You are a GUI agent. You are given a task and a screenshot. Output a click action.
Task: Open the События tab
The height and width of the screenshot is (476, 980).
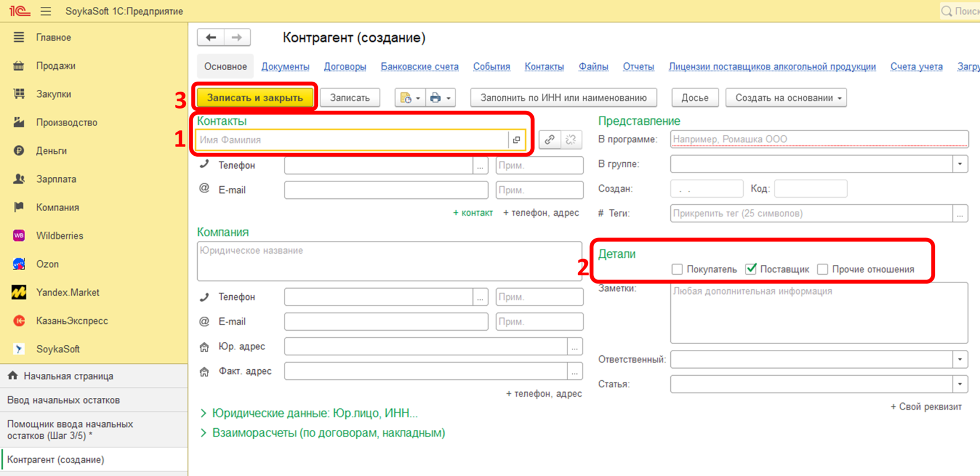coord(492,66)
